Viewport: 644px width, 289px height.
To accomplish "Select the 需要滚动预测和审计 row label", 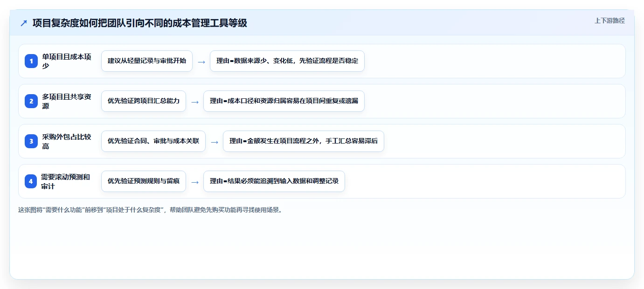I will [x=67, y=181].
